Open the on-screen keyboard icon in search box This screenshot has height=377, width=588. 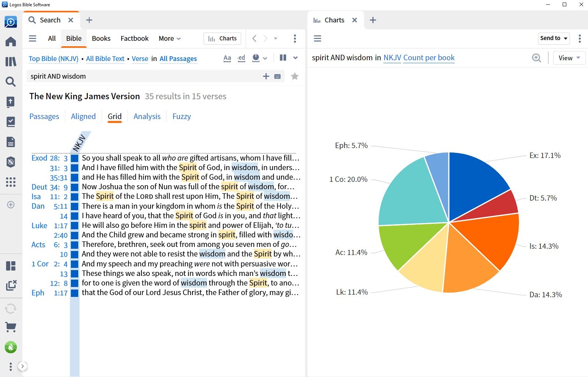point(278,76)
